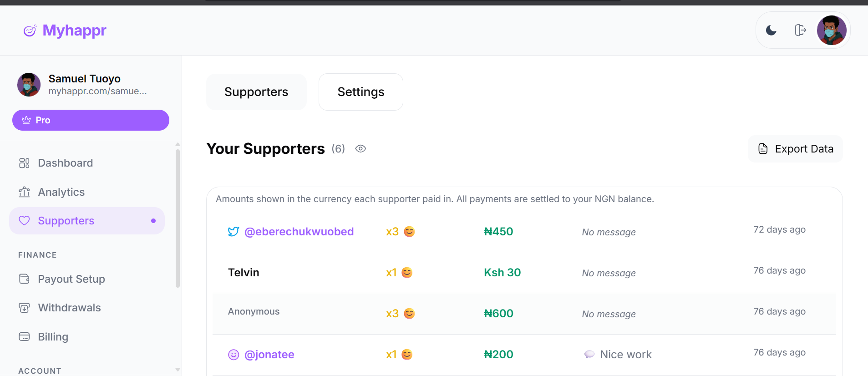
Task: Click the Ksh 30 amount
Action: 503,273
